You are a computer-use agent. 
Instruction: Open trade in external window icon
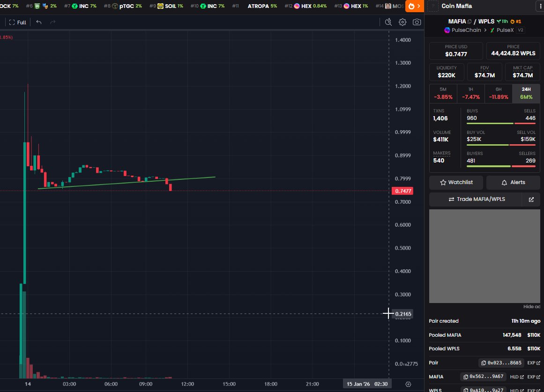pyautogui.click(x=531, y=200)
